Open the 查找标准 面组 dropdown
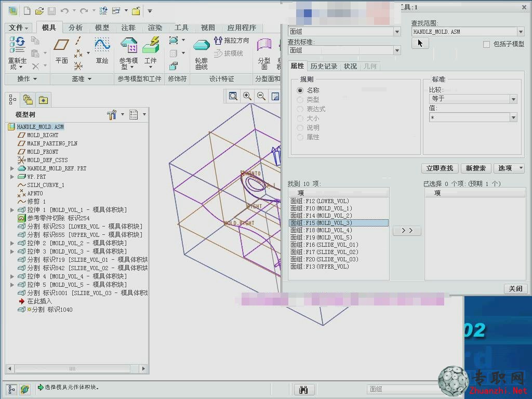Image resolution: width=532 pixels, height=399 pixels. [x=397, y=50]
